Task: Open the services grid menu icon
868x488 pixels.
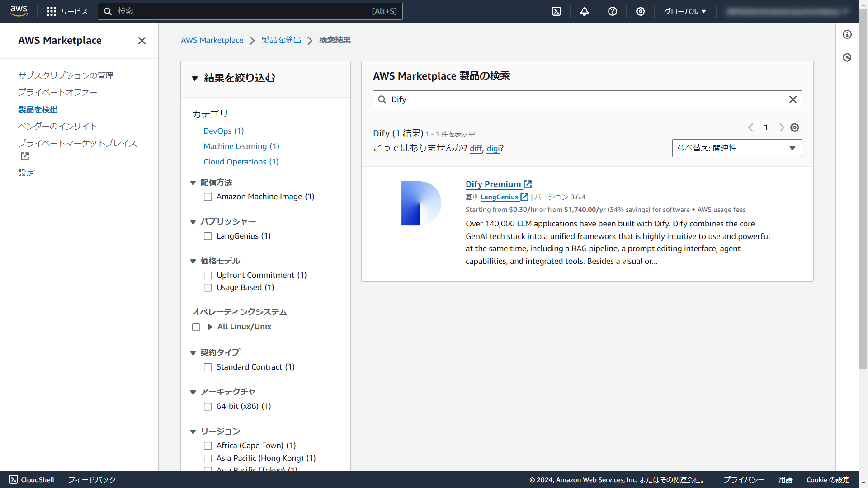Action: tap(52, 11)
